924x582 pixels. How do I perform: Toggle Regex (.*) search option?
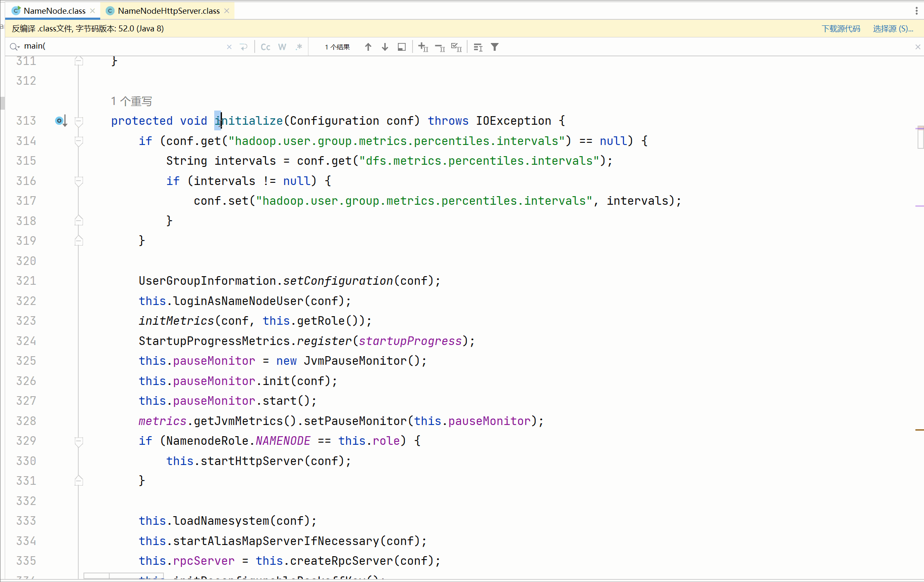point(299,47)
